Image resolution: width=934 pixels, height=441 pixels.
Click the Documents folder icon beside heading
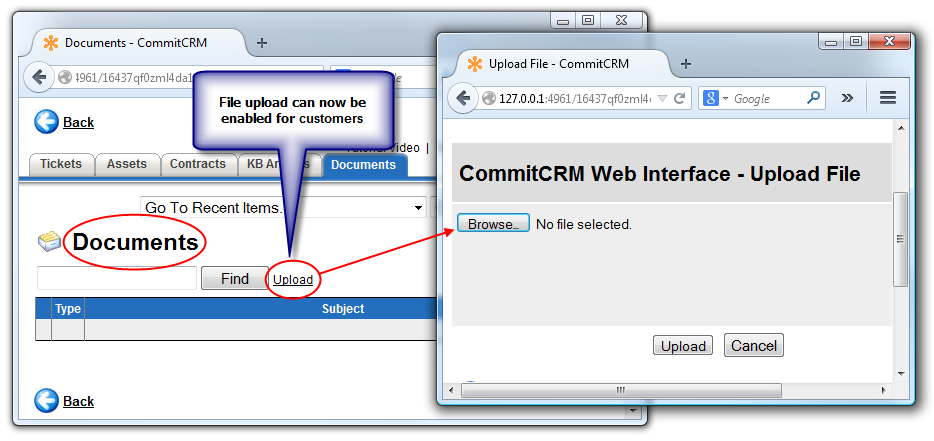tap(49, 241)
